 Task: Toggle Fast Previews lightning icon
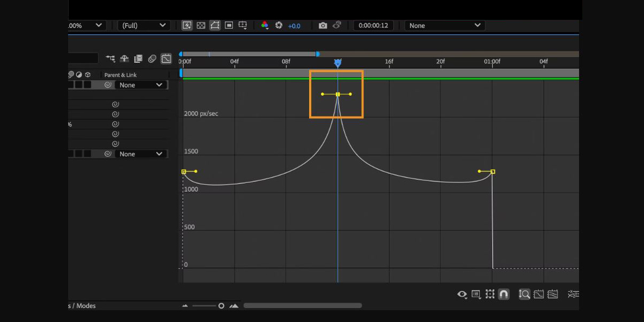pos(187,25)
